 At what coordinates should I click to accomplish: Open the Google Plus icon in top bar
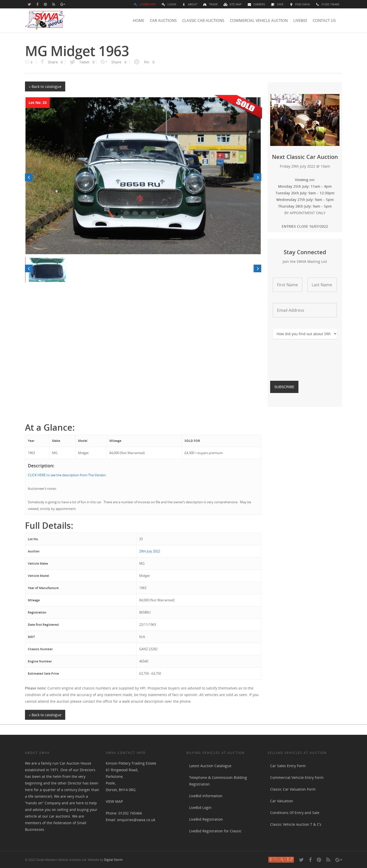click(x=63, y=4)
